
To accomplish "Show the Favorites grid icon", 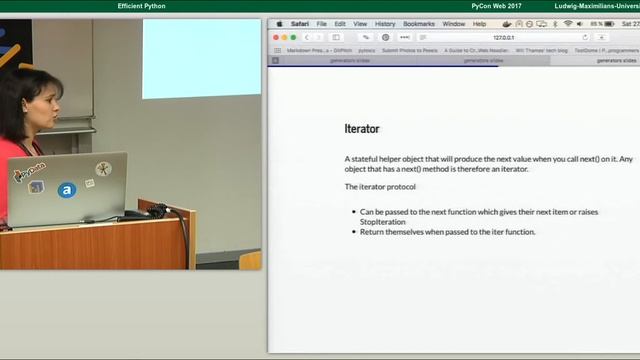I will (278, 51).
